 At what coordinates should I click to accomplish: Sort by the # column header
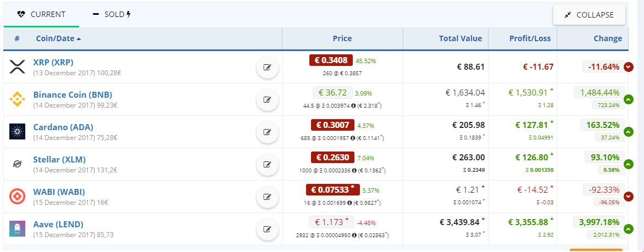point(17,38)
